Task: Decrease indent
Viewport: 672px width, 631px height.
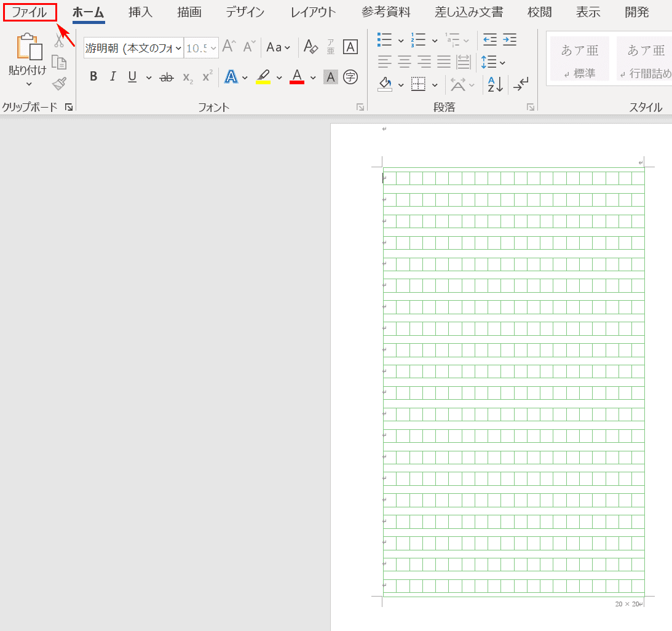Action: click(490, 40)
